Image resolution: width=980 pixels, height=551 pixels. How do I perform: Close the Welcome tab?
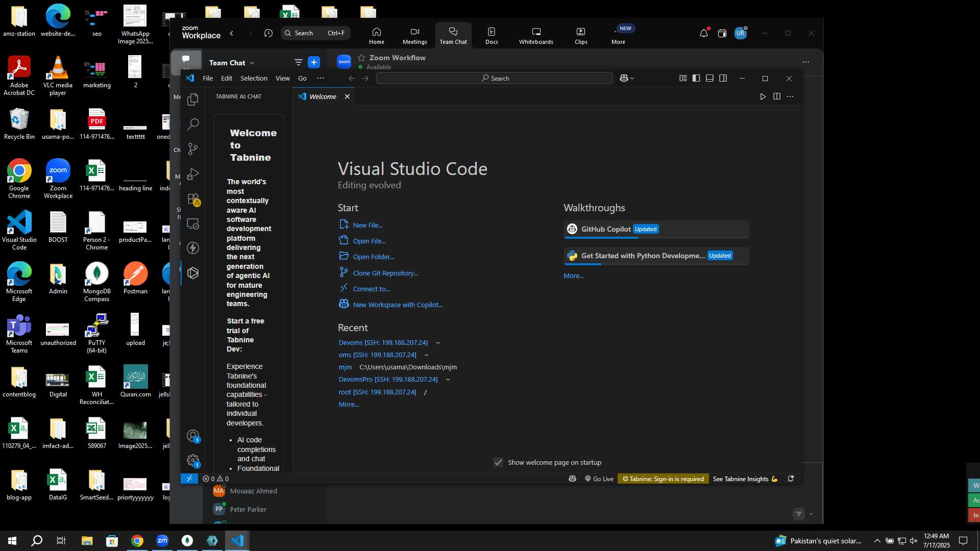pos(347,96)
